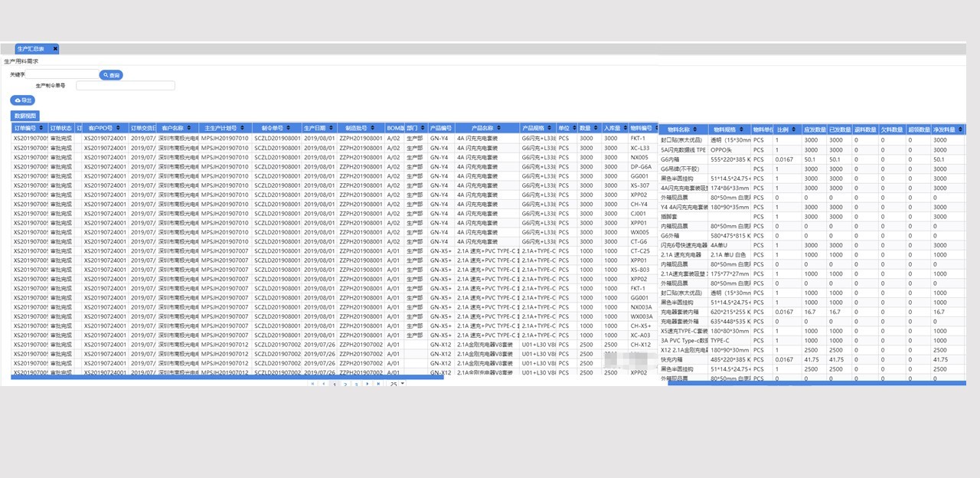The image size is (980, 478).
Task: Close the 生产汇总表 tab
Action: point(55,49)
